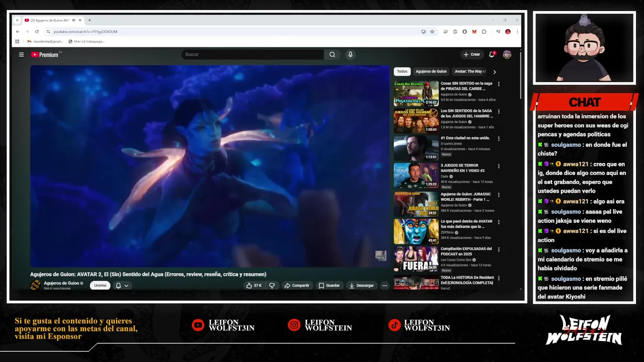Click the Crear create button

click(471, 54)
